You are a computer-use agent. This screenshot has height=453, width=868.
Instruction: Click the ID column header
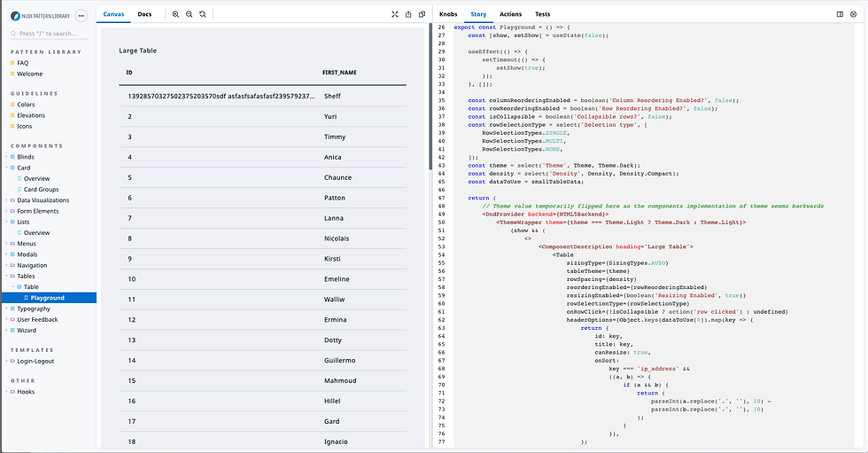tap(129, 73)
